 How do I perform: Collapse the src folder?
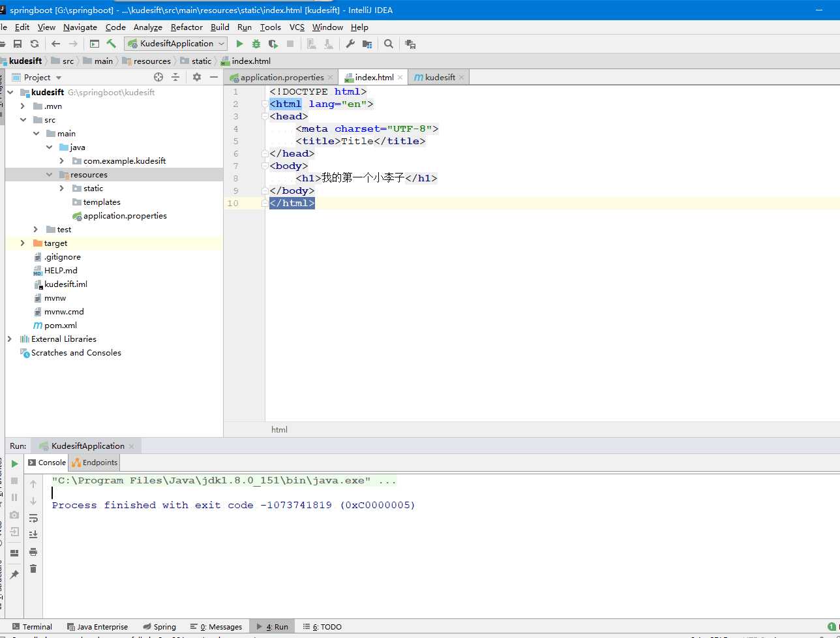tap(23, 119)
